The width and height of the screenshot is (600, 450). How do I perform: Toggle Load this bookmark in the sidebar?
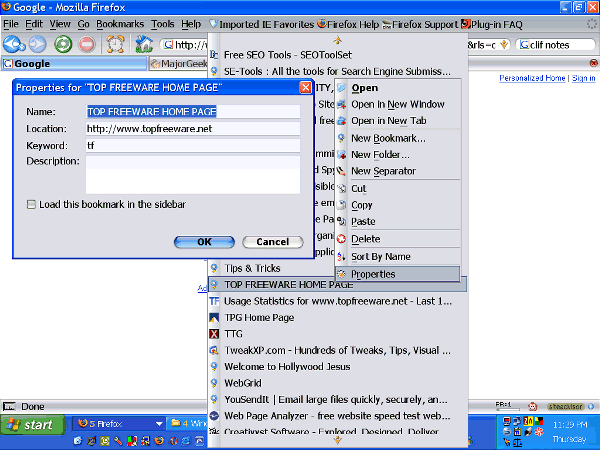click(31, 204)
